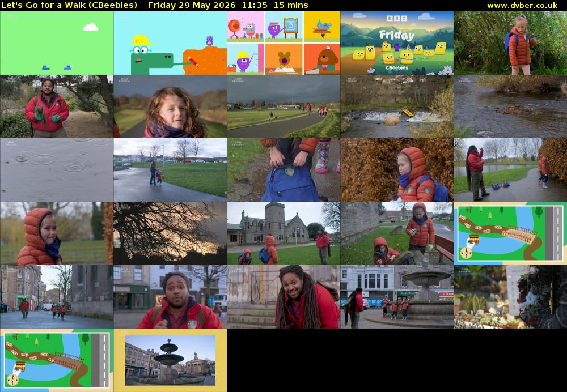The image size is (567, 392).
Task: Select the illustrated map thumbnail beside the framed fountain photo
Action: [57, 360]
